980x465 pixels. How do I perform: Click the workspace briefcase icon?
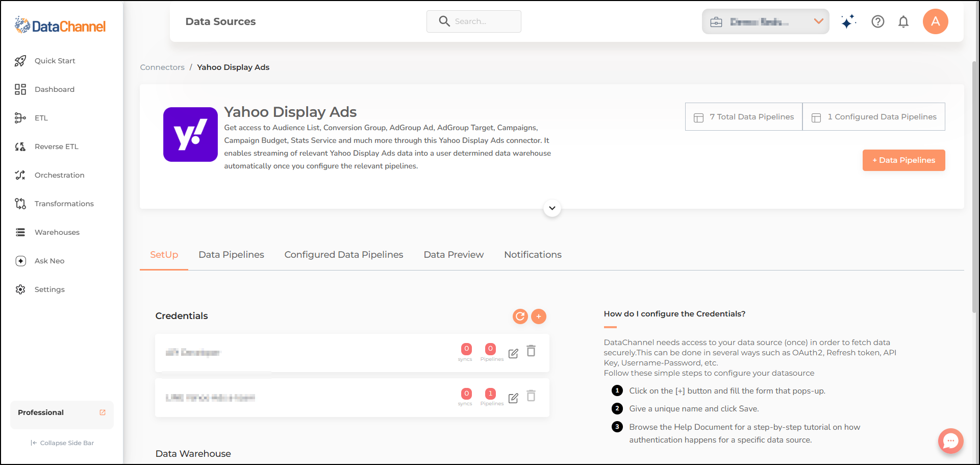(716, 22)
